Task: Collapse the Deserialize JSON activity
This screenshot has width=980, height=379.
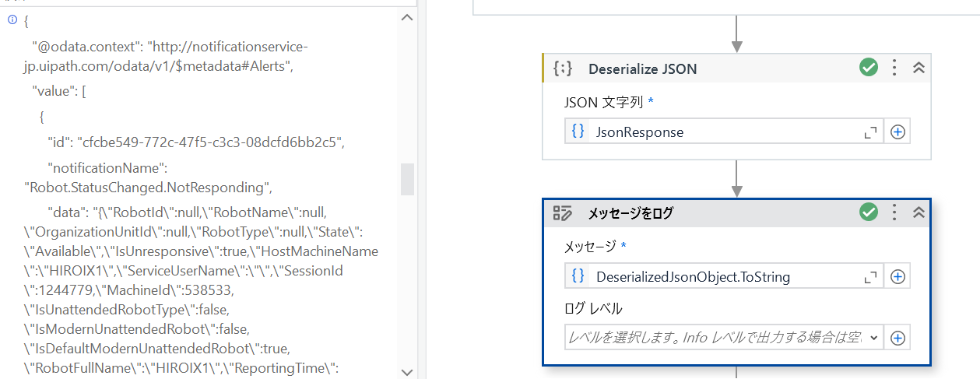Action: coord(918,68)
